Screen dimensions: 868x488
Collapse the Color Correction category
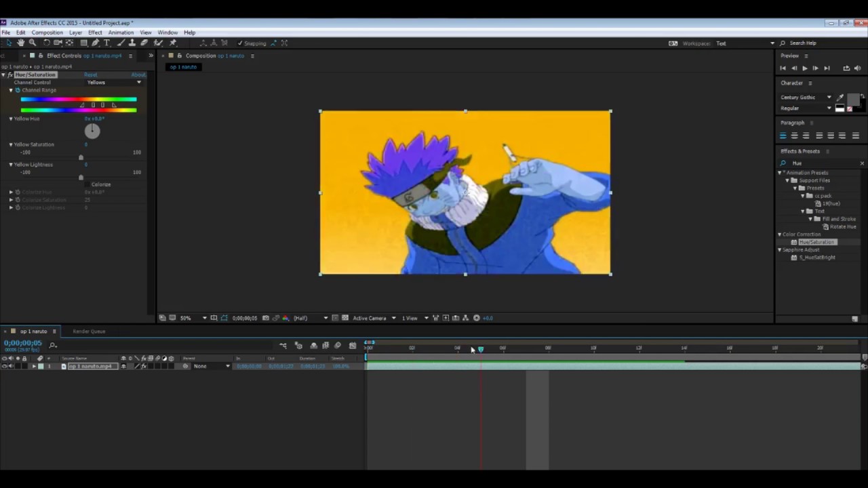[780, 235]
